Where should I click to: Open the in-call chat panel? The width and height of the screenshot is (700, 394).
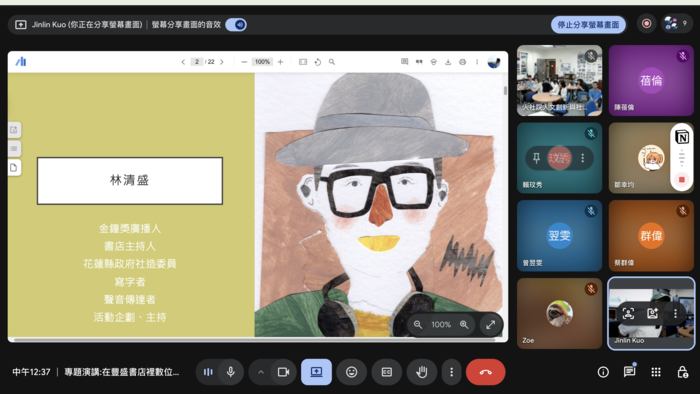point(629,372)
